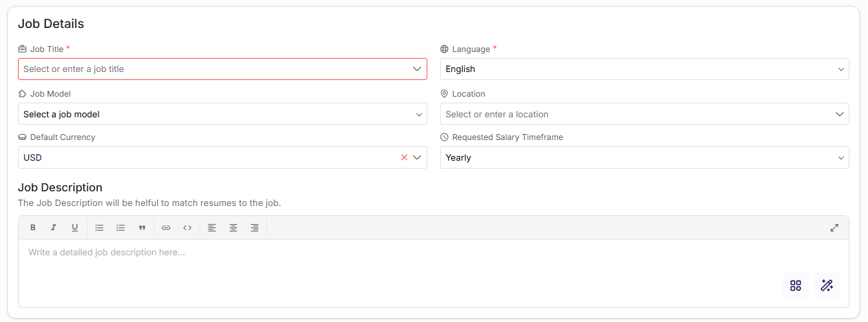Apply italic formatting in description toolbar
This screenshot has height=322, width=868.
coord(54,228)
